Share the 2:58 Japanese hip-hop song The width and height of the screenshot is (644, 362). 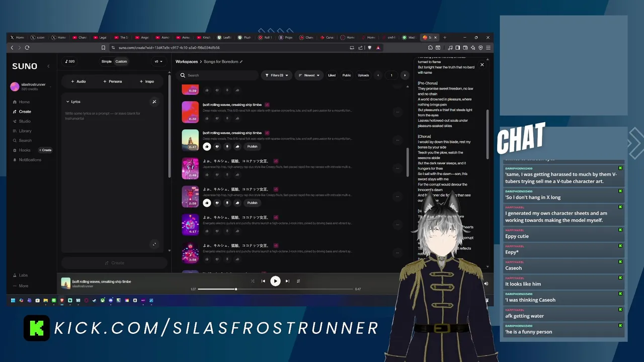(x=237, y=203)
